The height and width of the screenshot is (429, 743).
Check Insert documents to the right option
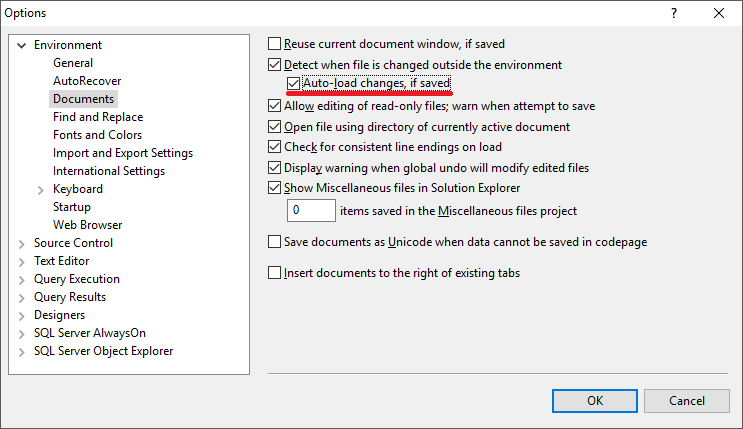pos(274,273)
